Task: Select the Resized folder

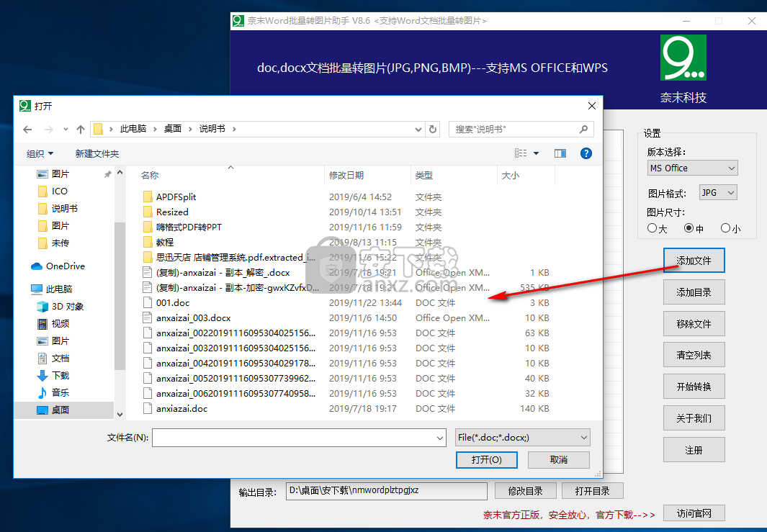Action: [172, 212]
